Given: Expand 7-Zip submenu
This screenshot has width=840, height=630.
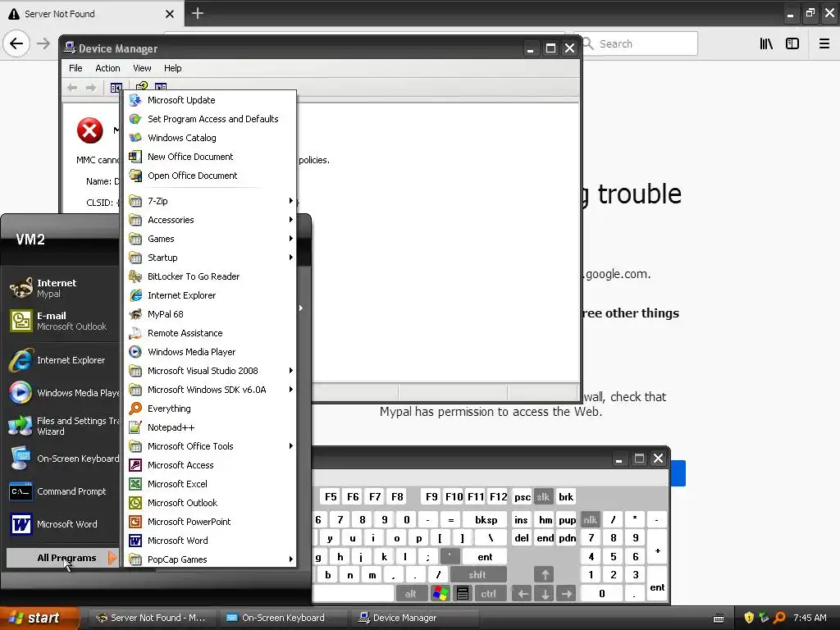Looking at the screenshot, I should pyautogui.click(x=210, y=201).
